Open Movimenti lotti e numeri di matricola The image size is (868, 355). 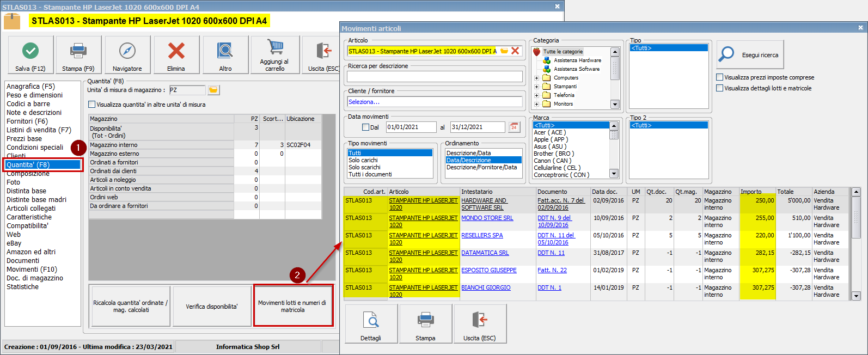point(293,307)
